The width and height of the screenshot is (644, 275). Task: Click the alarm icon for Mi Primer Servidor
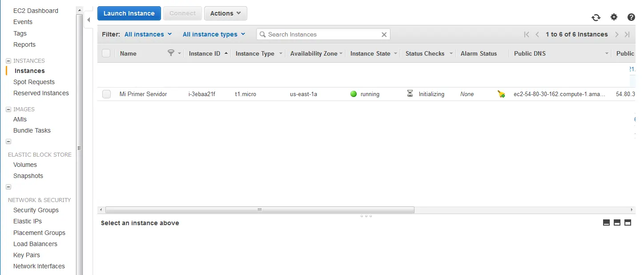[x=501, y=94]
